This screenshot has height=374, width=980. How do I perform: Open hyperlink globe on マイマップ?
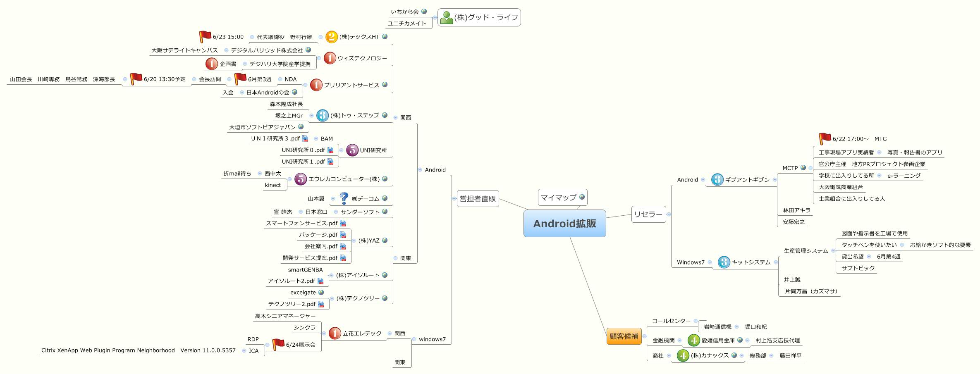[x=582, y=197]
